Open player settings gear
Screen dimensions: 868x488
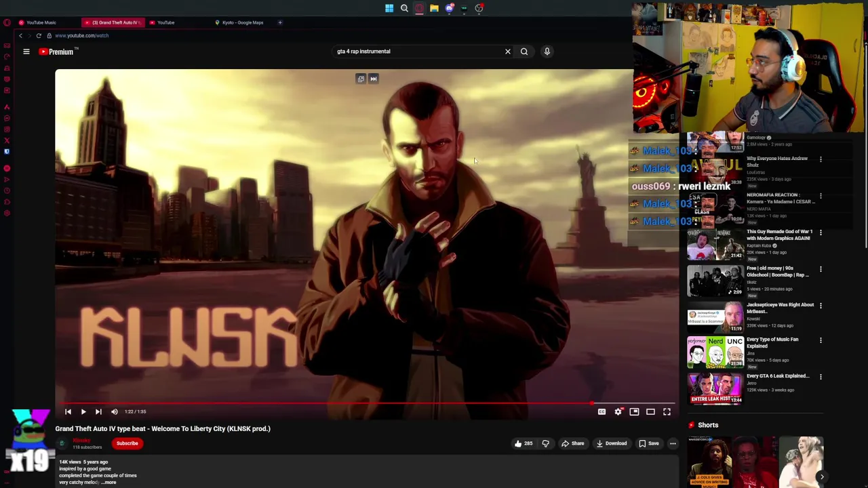tap(618, 411)
